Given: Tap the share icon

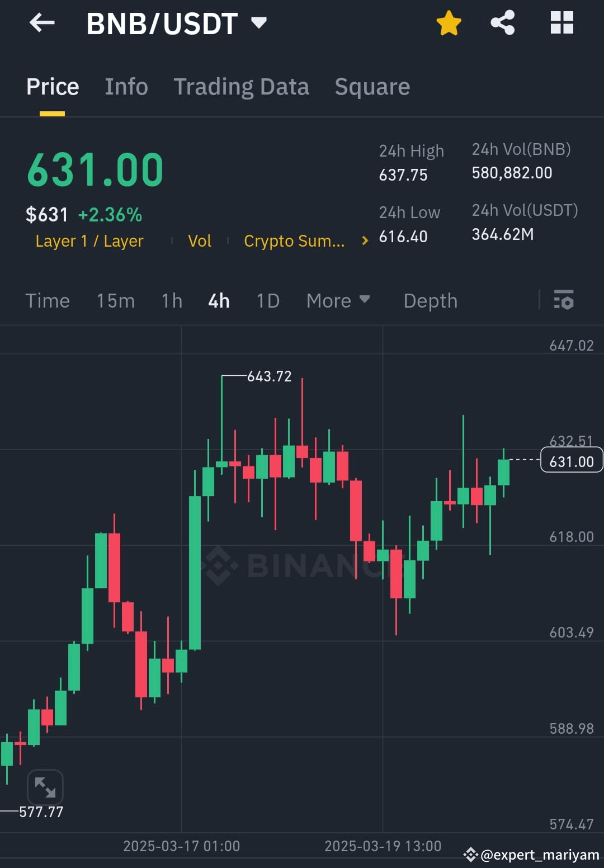Looking at the screenshot, I should (x=502, y=22).
